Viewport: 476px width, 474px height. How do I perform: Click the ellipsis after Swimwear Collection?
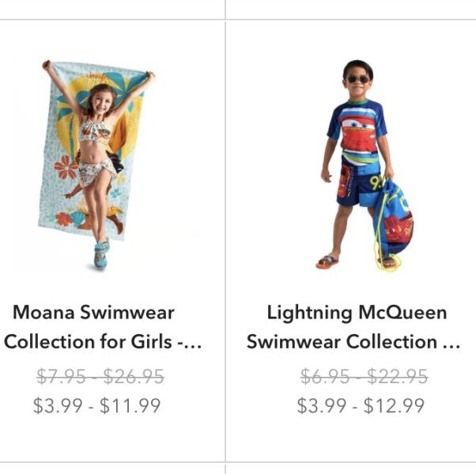coord(451,343)
